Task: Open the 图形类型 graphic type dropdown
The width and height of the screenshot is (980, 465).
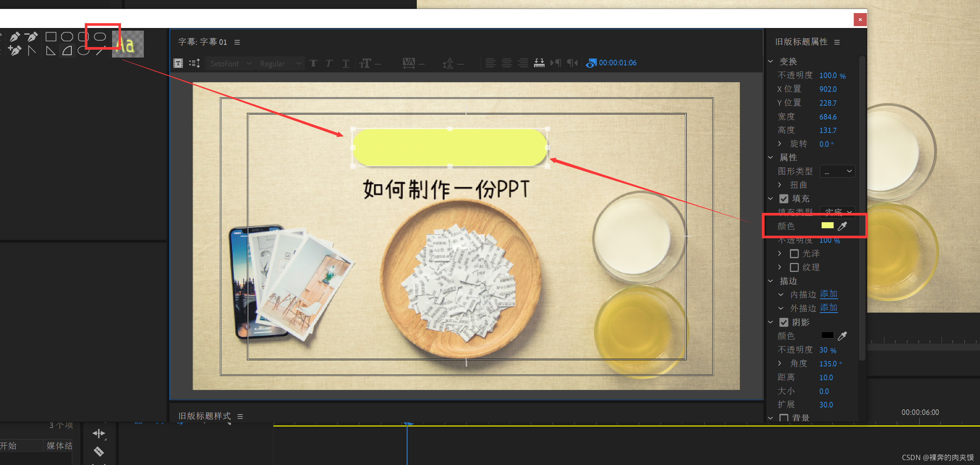Action: click(837, 171)
